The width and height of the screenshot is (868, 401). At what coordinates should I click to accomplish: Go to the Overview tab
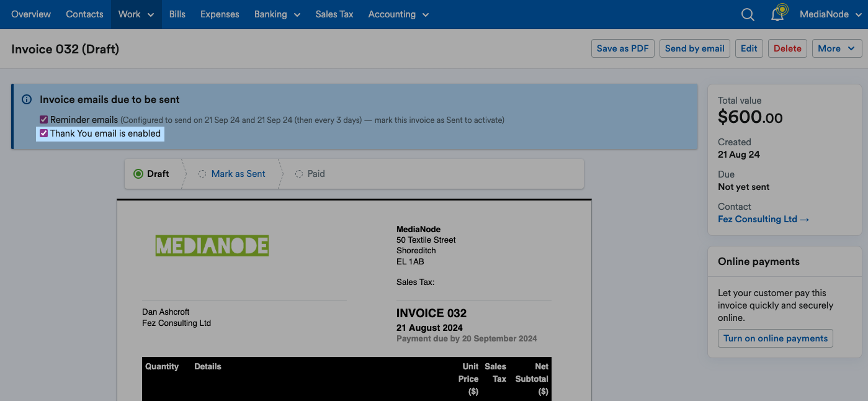tap(31, 14)
